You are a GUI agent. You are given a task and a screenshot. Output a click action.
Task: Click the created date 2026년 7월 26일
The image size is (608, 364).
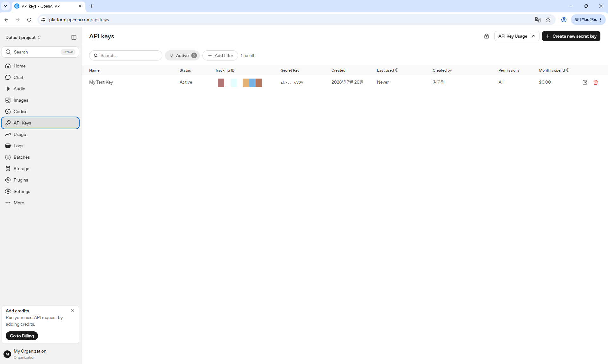pyautogui.click(x=347, y=82)
